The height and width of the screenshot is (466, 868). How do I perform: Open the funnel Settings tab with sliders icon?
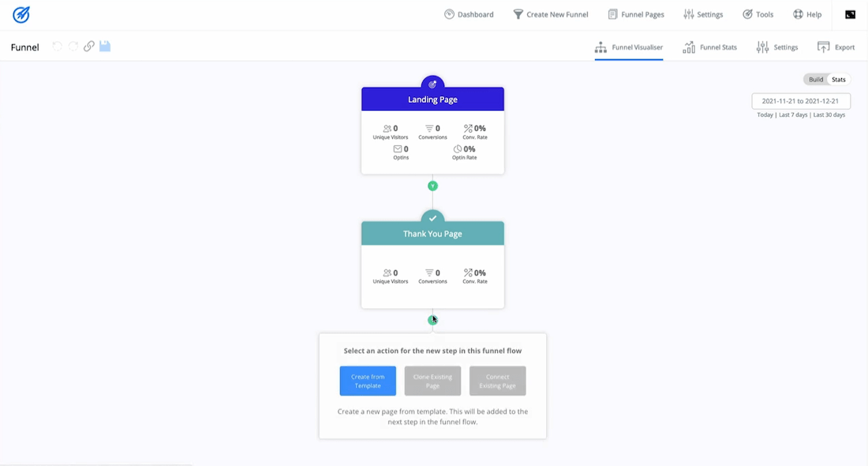click(777, 47)
